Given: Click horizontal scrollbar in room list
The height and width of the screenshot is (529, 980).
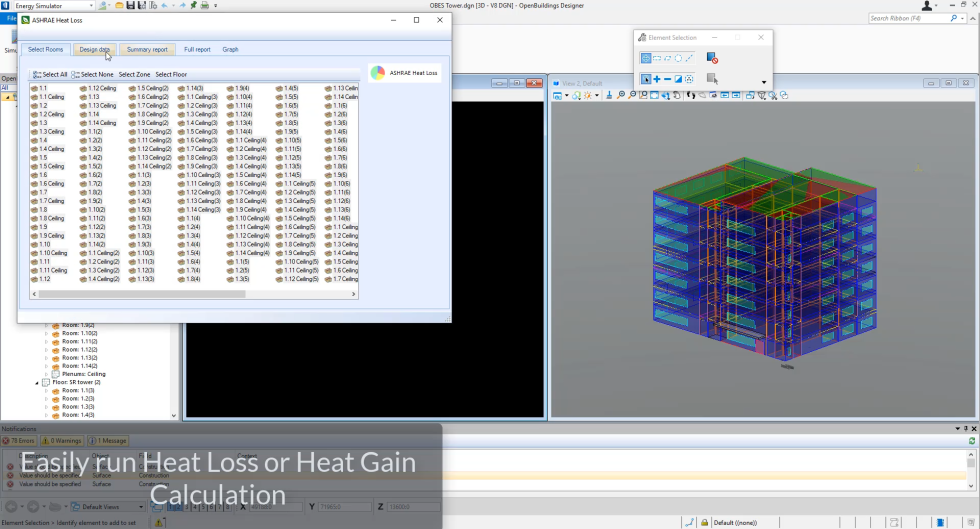Looking at the screenshot, I should coord(142,294).
